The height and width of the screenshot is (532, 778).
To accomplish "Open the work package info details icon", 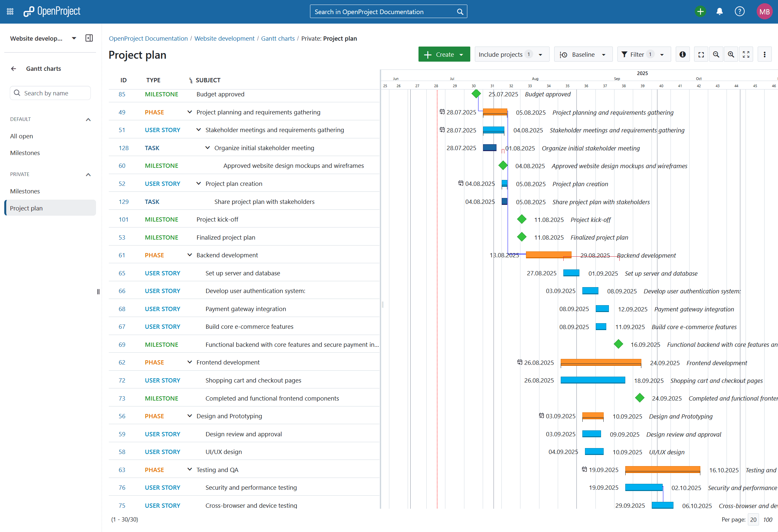I will 682,54.
